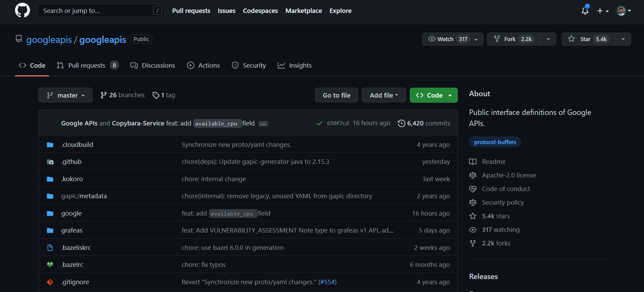Click the .gitignore git icon
Viewport: 644px width, 292px height.
[x=50, y=282]
